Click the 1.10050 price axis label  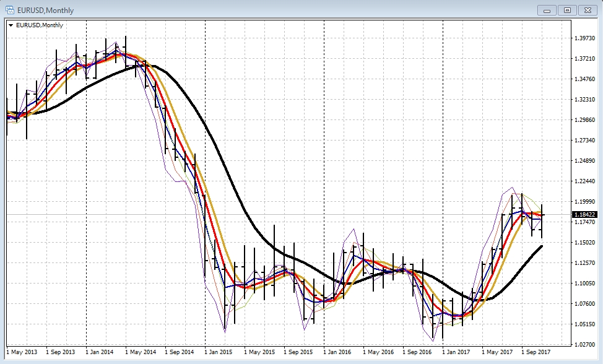(585, 284)
